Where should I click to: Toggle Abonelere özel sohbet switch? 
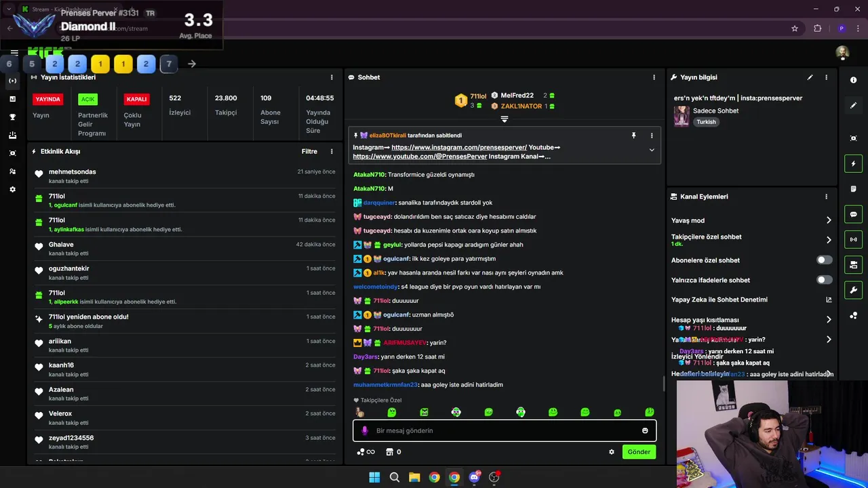(825, 260)
